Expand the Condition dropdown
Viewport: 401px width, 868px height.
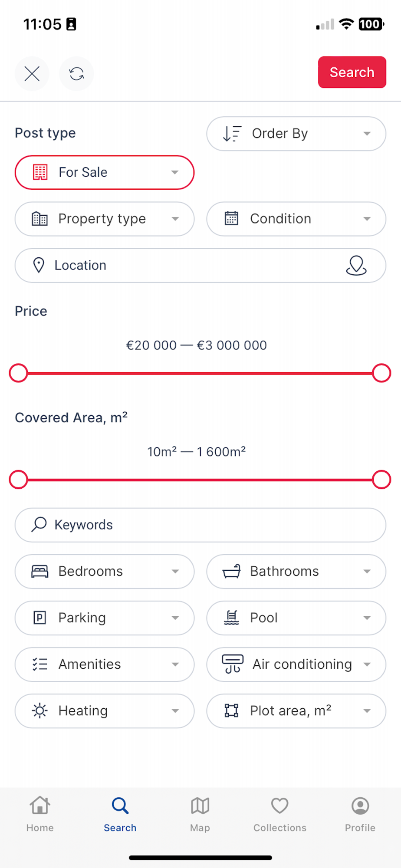296,219
